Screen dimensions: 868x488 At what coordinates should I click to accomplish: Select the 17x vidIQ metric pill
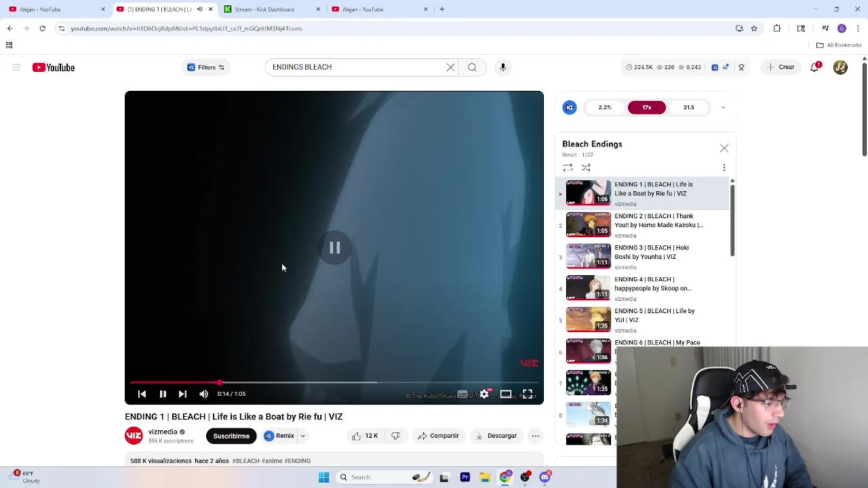coord(647,107)
